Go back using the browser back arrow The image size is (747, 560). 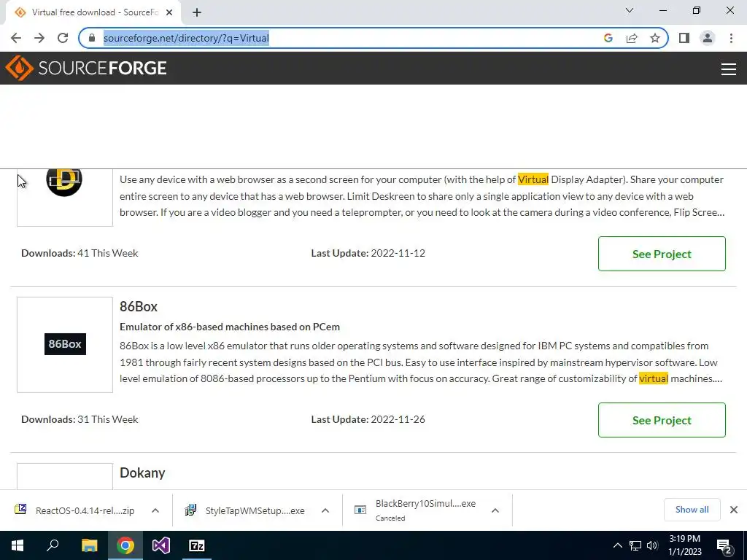[16, 38]
